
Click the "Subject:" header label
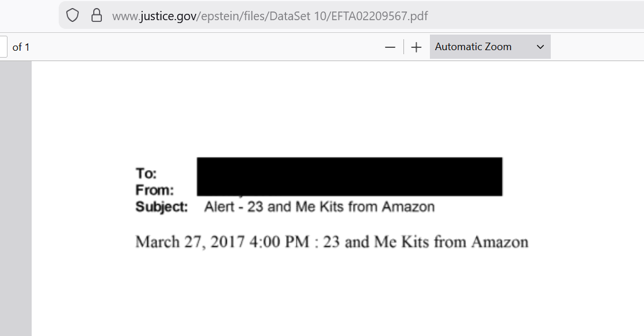click(x=162, y=206)
